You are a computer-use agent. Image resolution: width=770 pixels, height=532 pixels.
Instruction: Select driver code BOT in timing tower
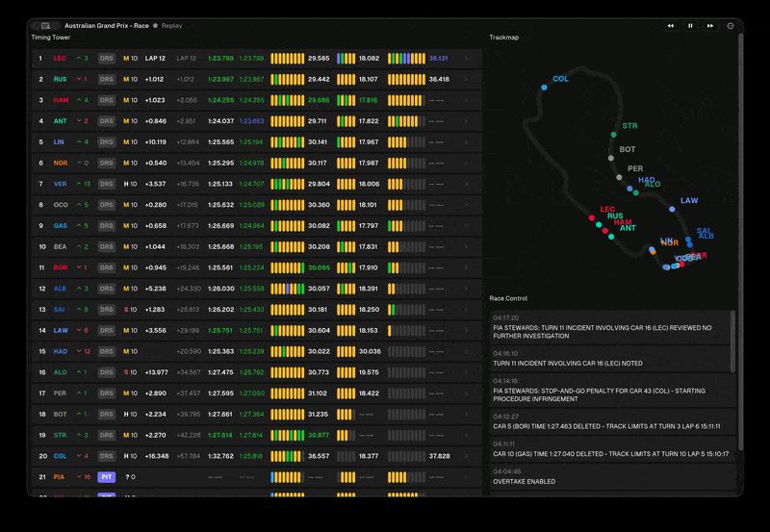[x=60, y=415]
